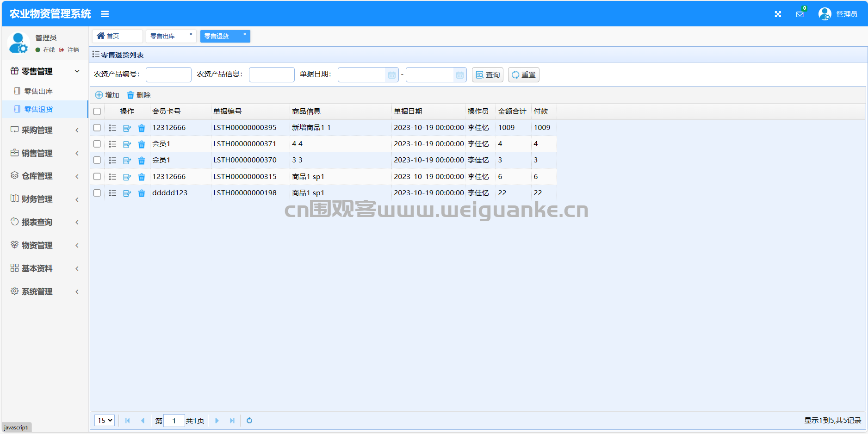Close the 零售退货 tab
This screenshot has height=434, width=868.
(245, 34)
